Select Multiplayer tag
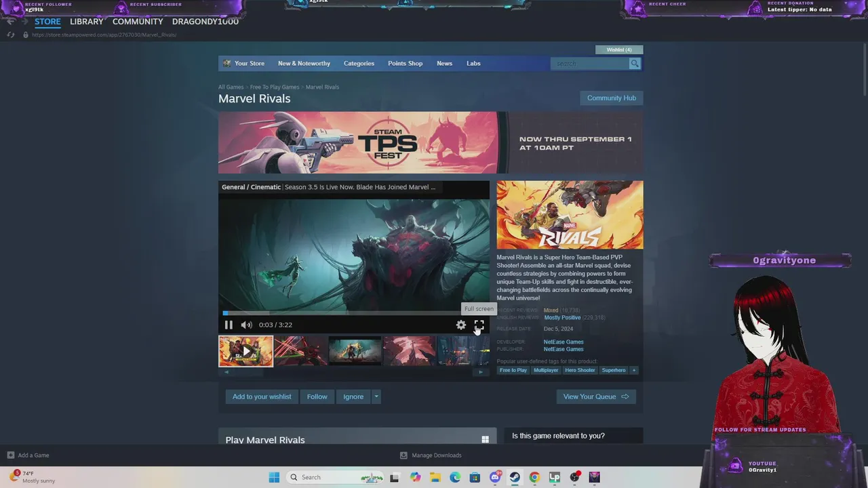The height and width of the screenshot is (488, 868). pyautogui.click(x=546, y=370)
